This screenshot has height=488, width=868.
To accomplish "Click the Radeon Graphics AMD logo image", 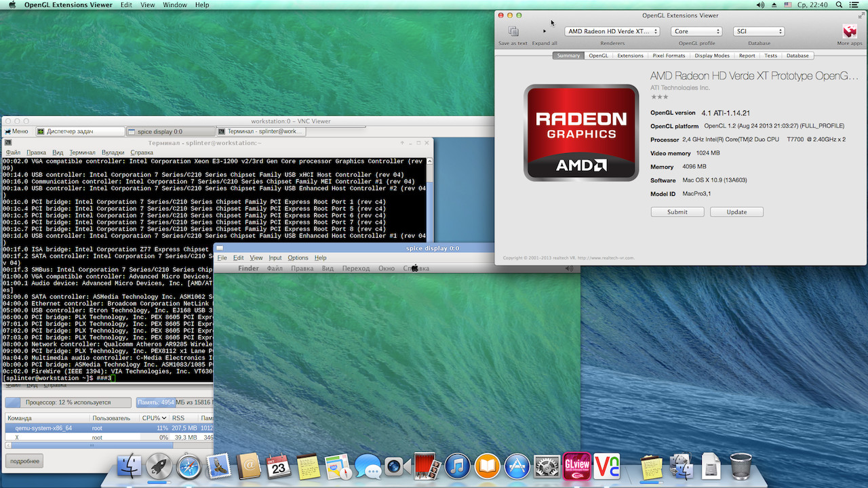I will click(581, 133).
